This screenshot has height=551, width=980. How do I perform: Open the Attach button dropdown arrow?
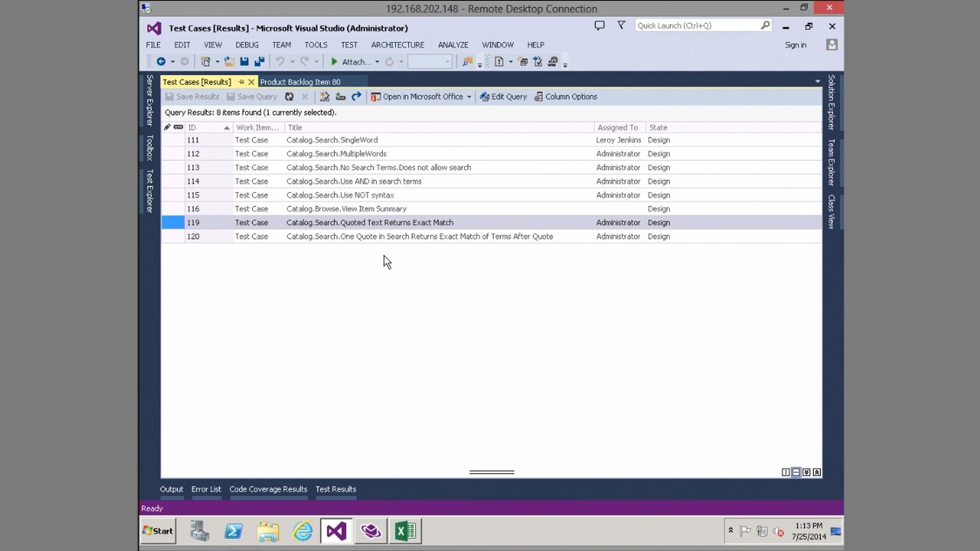click(x=377, y=62)
